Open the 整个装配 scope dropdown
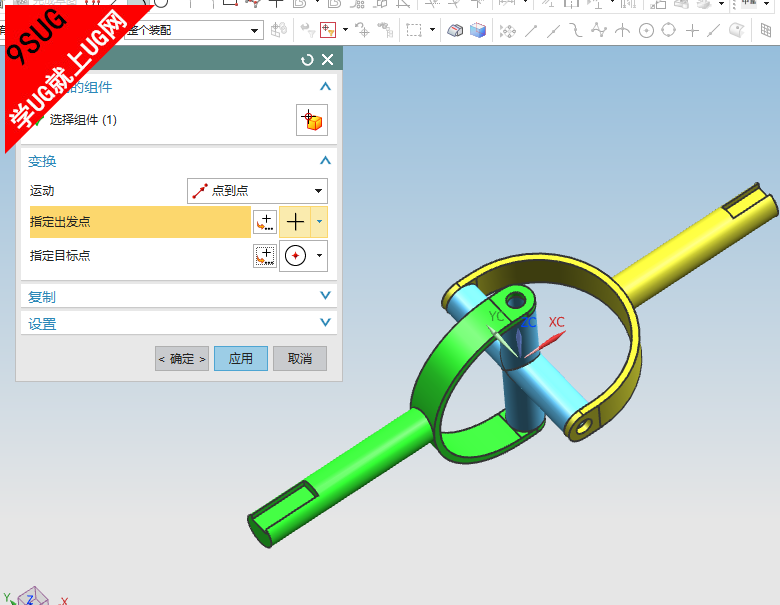The image size is (780, 605). 254,30
